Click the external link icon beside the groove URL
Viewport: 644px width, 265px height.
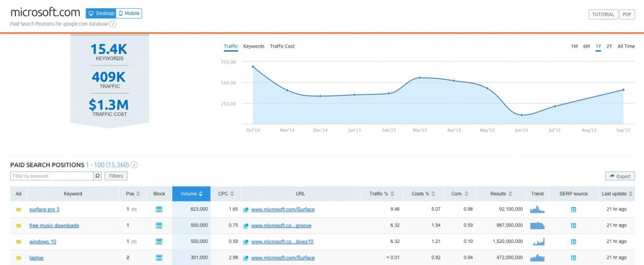pyautogui.click(x=246, y=225)
